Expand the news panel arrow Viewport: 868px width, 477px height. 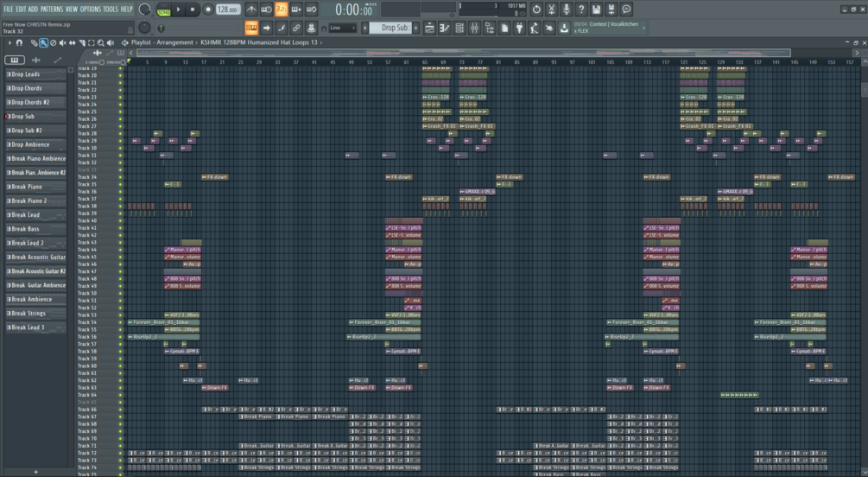click(x=644, y=28)
